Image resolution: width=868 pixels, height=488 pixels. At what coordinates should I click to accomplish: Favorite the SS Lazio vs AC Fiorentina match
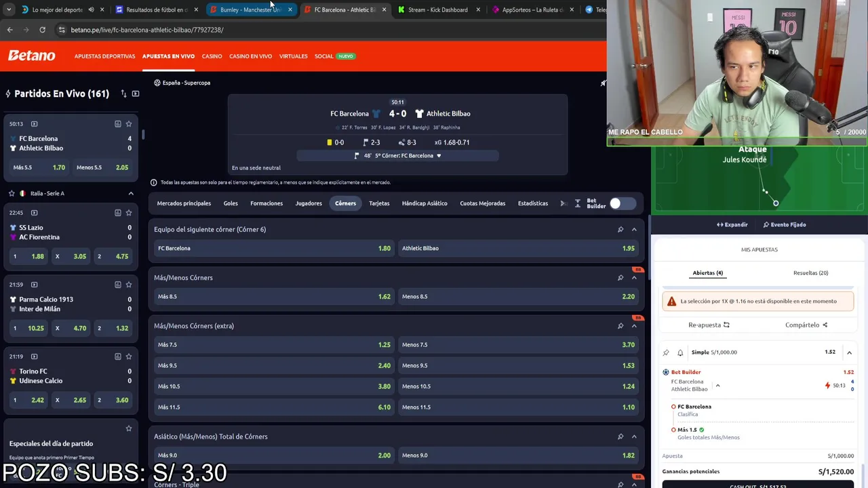point(129,213)
